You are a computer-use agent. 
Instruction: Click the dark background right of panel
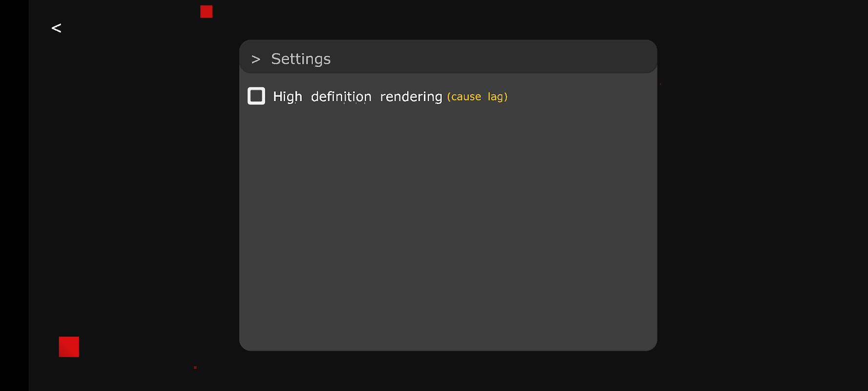[762, 195]
